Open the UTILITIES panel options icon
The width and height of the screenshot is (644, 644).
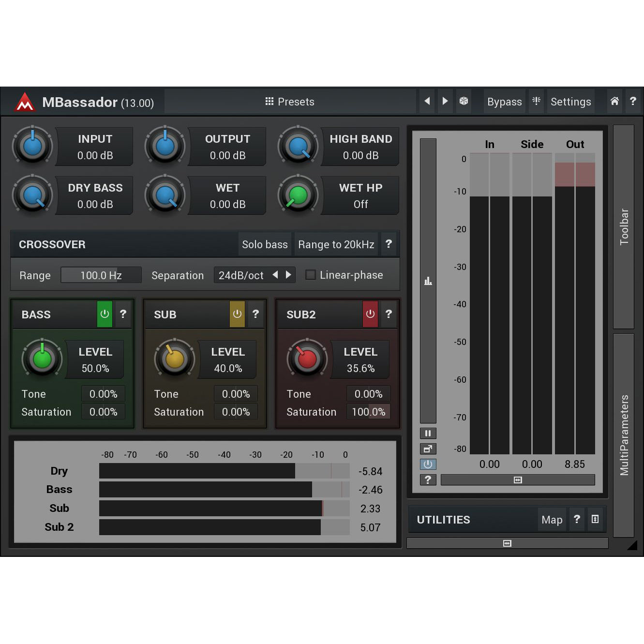tap(595, 519)
